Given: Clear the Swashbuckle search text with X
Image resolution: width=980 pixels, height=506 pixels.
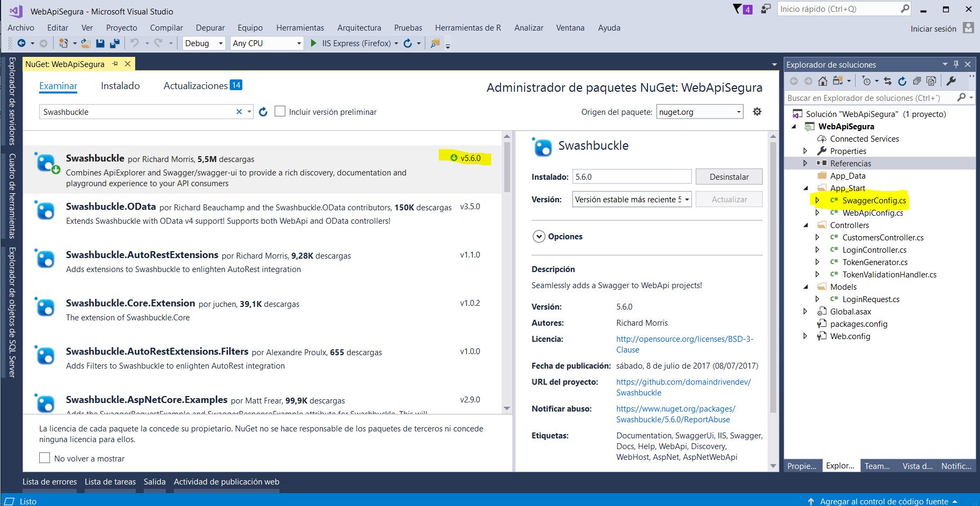Looking at the screenshot, I should tap(239, 112).
